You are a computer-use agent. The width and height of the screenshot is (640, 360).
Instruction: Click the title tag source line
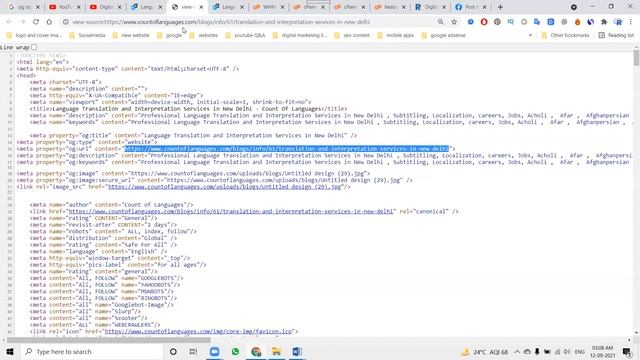coord(188,109)
